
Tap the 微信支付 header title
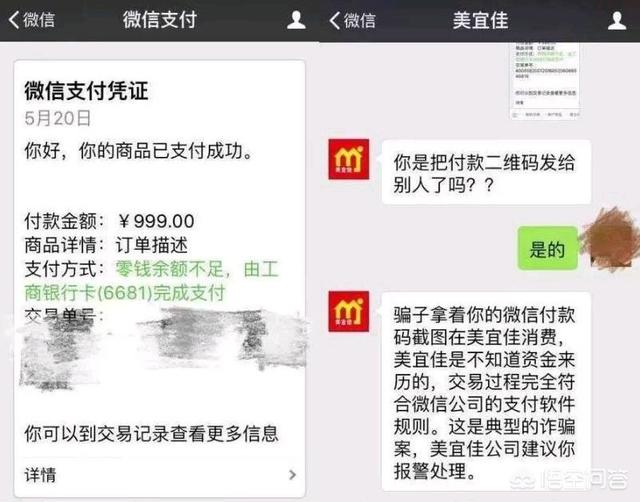point(160,20)
